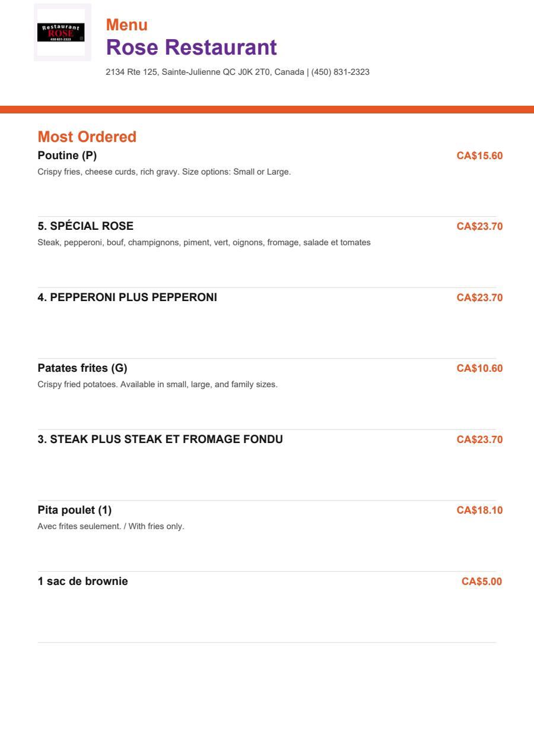Image resolution: width=534 pixels, height=756 pixels.
Task: Choose the Patates frites (G) item
Action: point(82,368)
